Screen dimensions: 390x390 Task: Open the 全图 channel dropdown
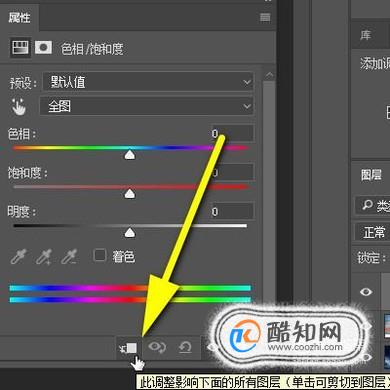coord(147,106)
